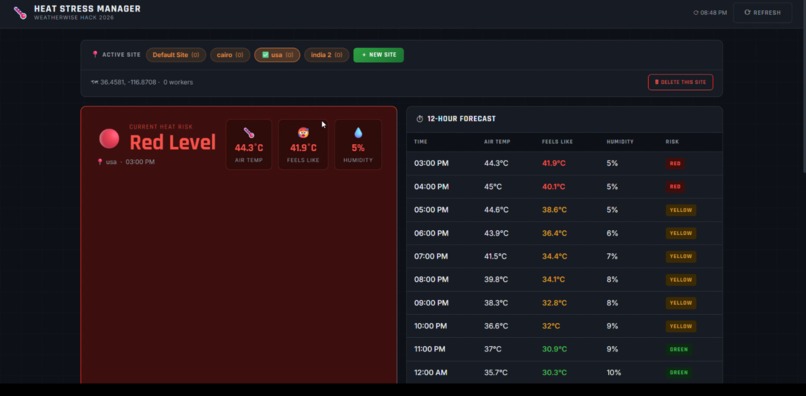Select the usa site chip
Screen dimensions: 806x396
pos(277,55)
